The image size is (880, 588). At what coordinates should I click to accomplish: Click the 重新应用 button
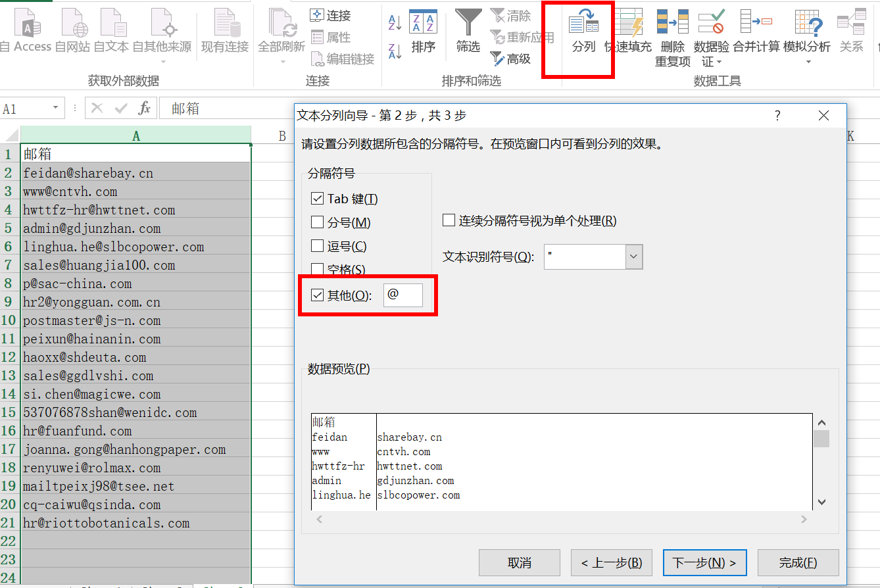click(x=522, y=37)
